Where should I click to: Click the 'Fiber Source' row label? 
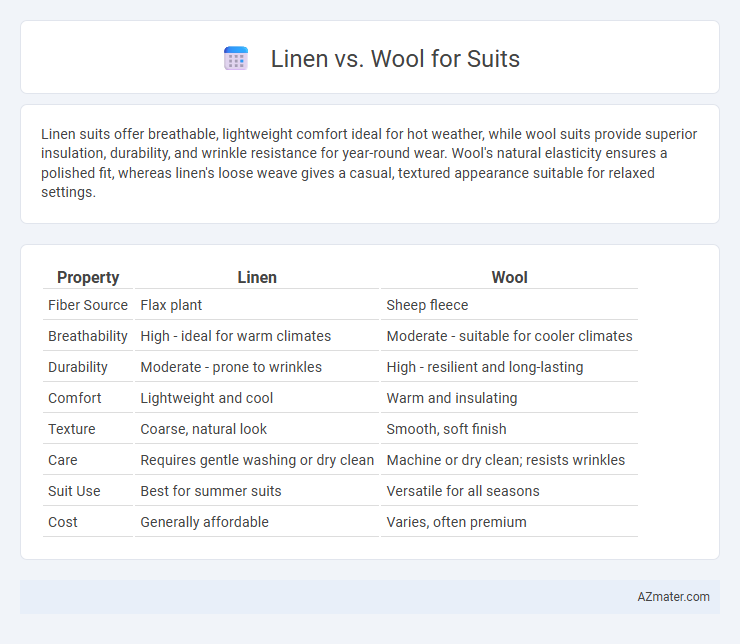[88, 305]
